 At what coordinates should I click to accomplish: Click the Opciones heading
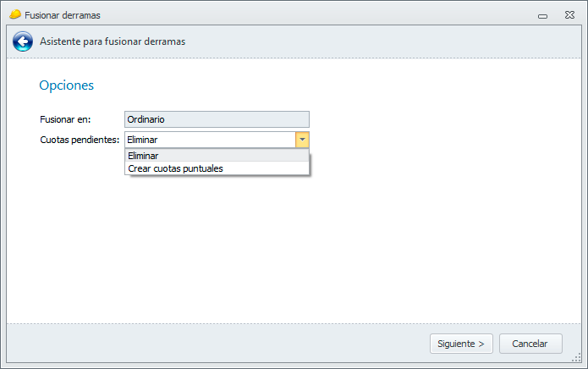(x=66, y=85)
